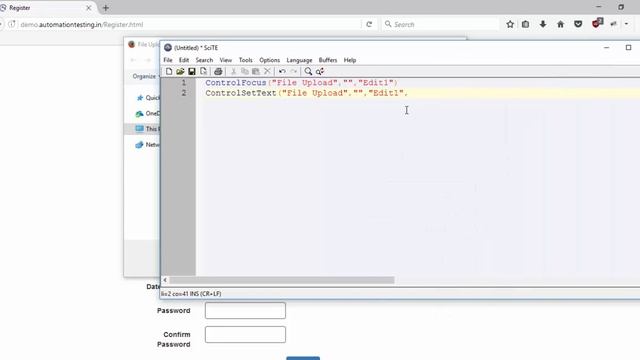
Task: Click the Close document icon beside the SciTE Save icon
Action: click(203, 71)
